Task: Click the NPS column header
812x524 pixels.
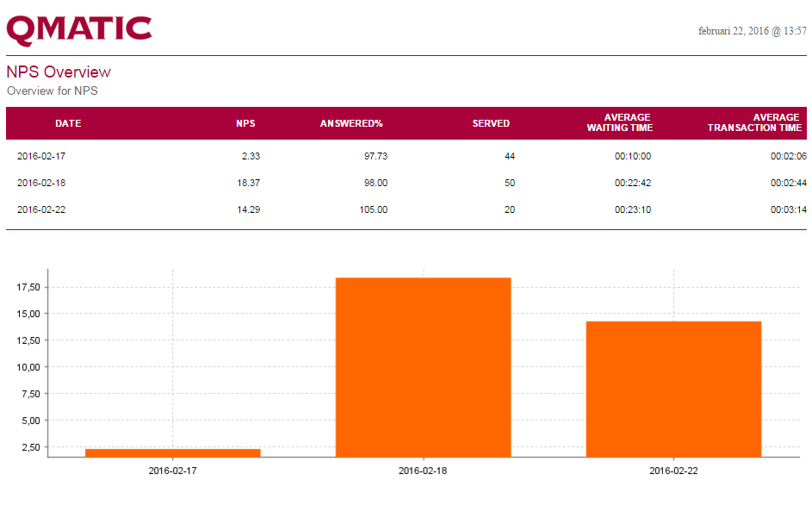Action: (245, 123)
